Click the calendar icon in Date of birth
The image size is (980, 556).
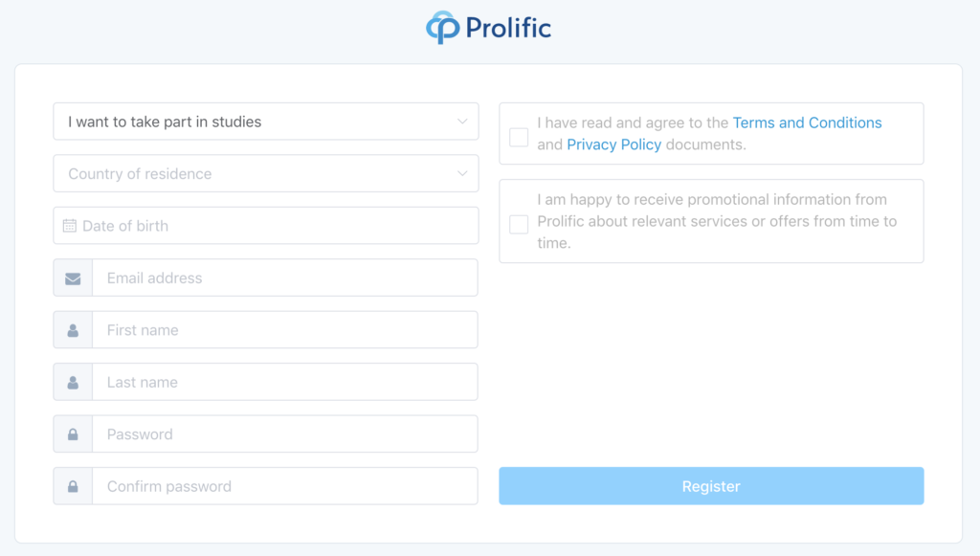(x=69, y=226)
